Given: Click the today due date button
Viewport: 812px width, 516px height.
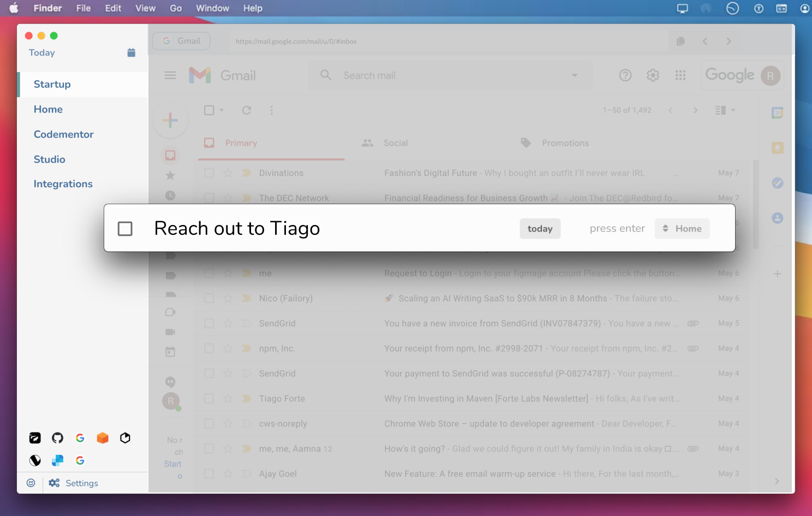Looking at the screenshot, I should 540,228.
